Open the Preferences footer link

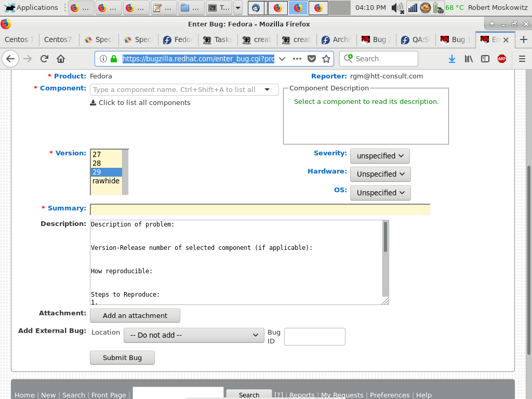[x=390, y=395]
